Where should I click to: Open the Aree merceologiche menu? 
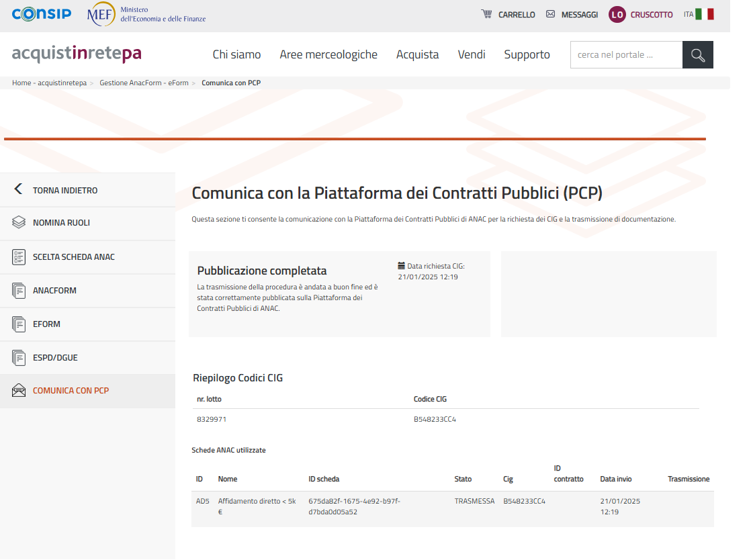pyautogui.click(x=328, y=54)
